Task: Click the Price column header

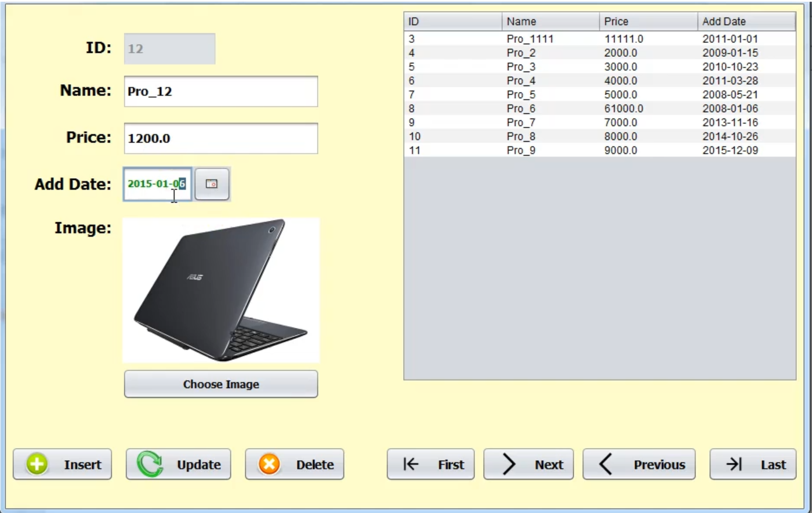Action: pos(648,21)
